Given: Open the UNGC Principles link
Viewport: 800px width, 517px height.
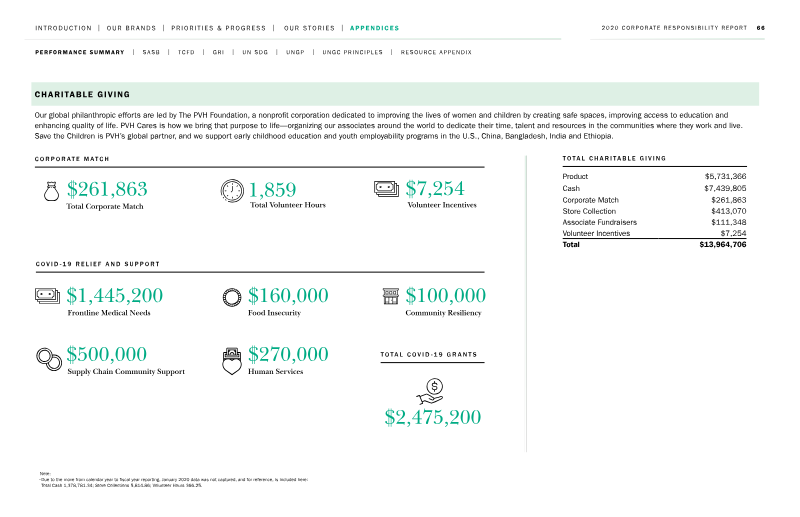Looking at the screenshot, I should (x=353, y=52).
